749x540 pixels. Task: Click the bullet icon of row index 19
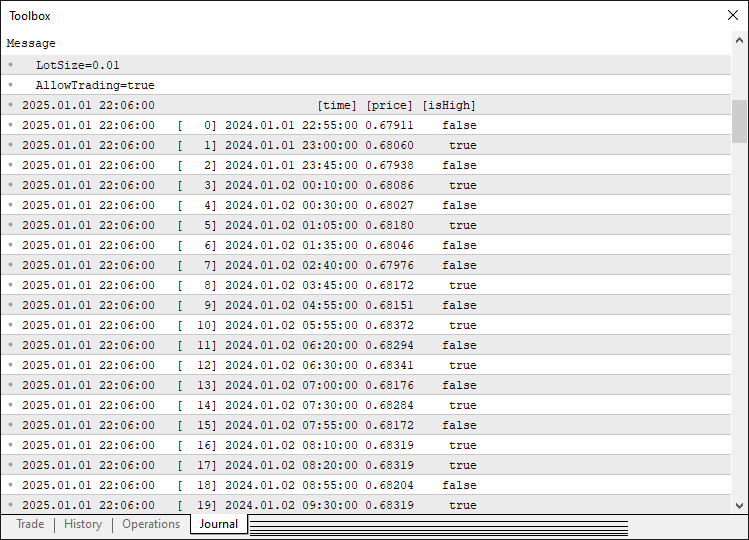[11, 505]
